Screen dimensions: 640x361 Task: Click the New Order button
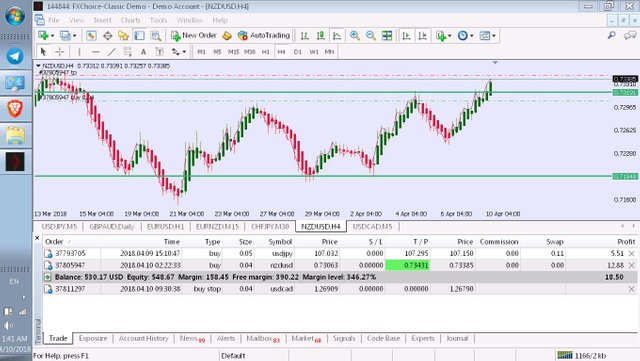click(x=194, y=36)
